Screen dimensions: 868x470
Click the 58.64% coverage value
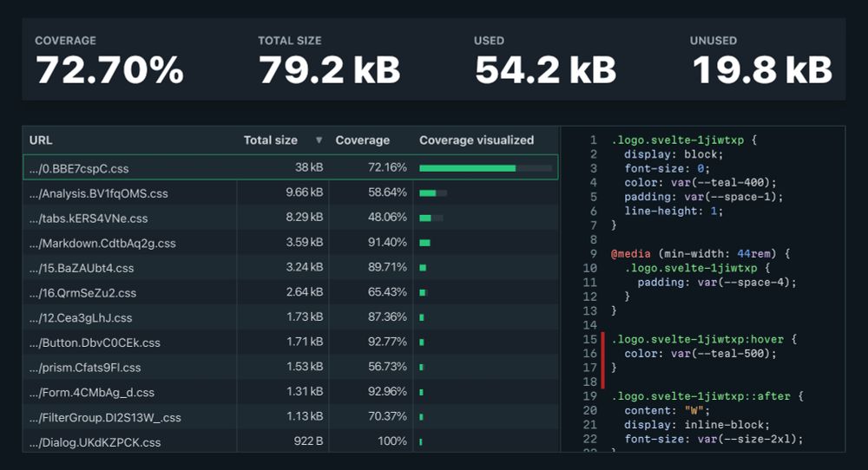coord(387,193)
